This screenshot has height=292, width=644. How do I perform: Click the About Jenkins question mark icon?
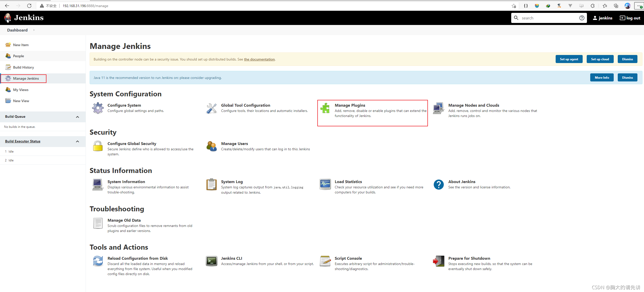pos(439,185)
